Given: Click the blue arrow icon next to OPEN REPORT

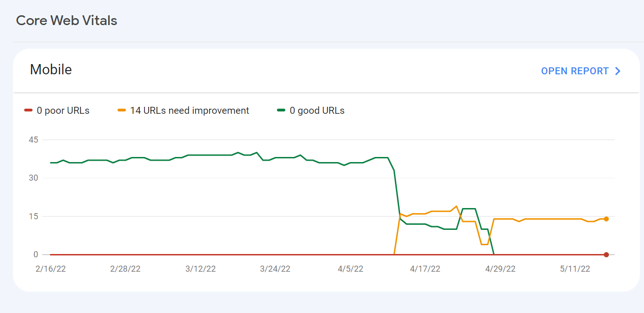Looking at the screenshot, I should point(618,71).
